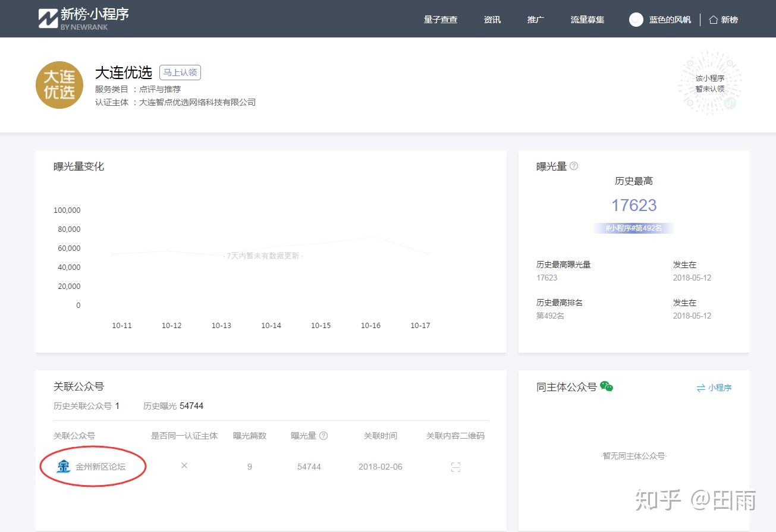Viewport: 776px width, 532px height.
Task: Click the WeChat icon beside 同主体公众号
Action: pyautogui.click(x=607, y=387)
